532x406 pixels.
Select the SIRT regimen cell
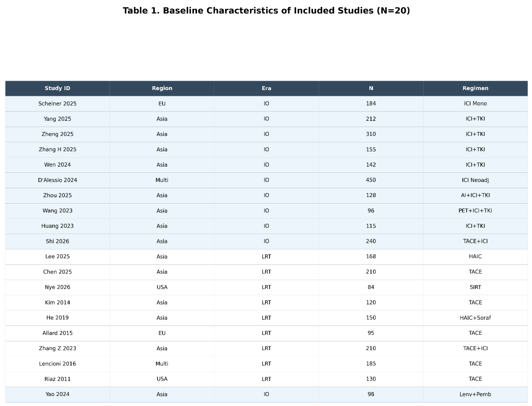pos(475,287)
